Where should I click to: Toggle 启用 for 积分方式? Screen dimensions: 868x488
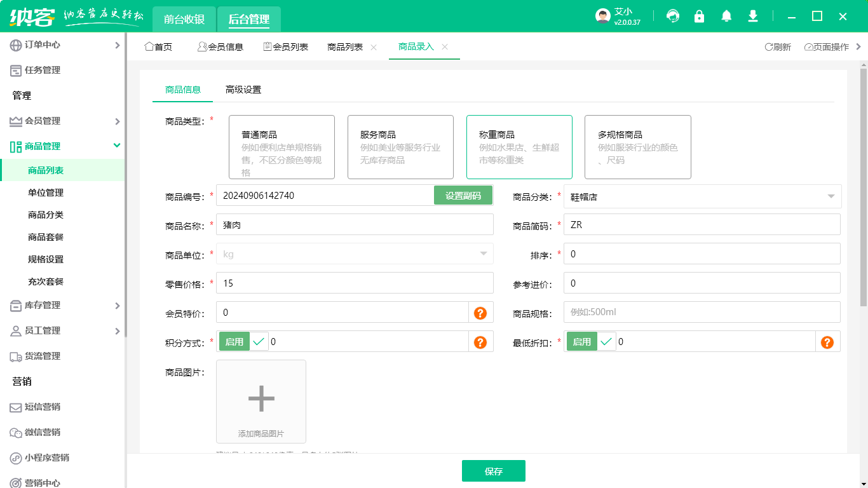point(235,341)
